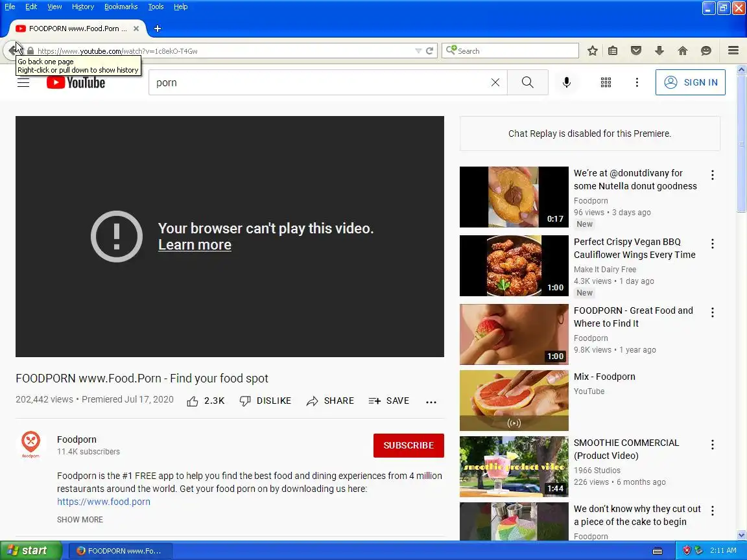Viewport: 747px width, 560px height.
Task: Open options for Cauliflower Wings video
Action: [713, 244]
